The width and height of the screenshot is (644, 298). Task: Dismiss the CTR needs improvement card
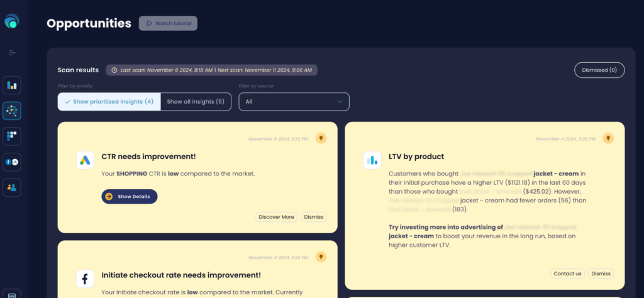314,217
